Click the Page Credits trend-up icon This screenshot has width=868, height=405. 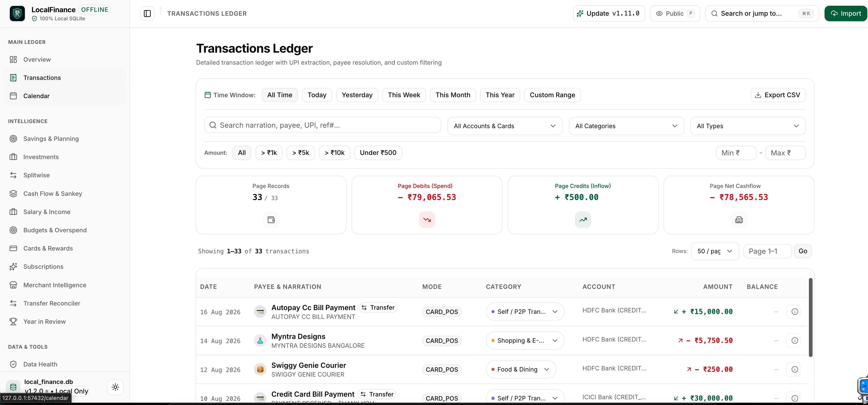click(583, 220)
